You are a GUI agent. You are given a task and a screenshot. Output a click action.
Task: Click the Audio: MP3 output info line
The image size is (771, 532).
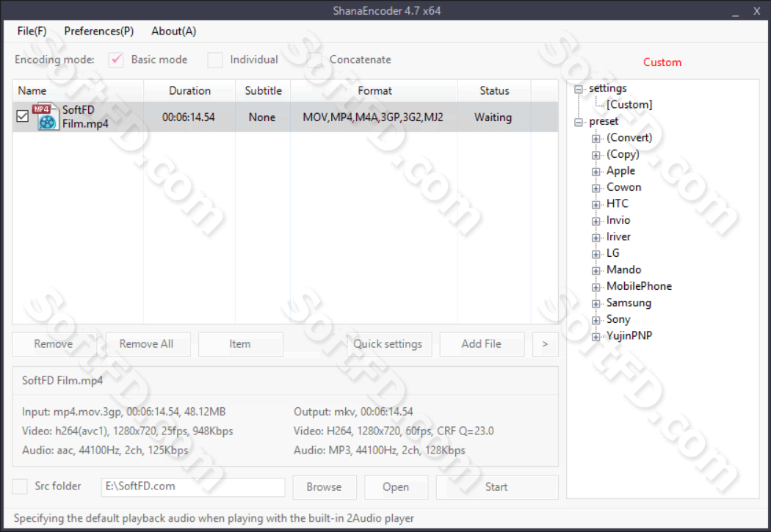(379, 451)
